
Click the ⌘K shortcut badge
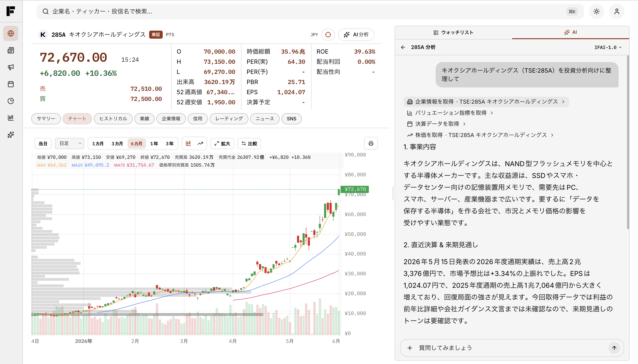point(572,11)
